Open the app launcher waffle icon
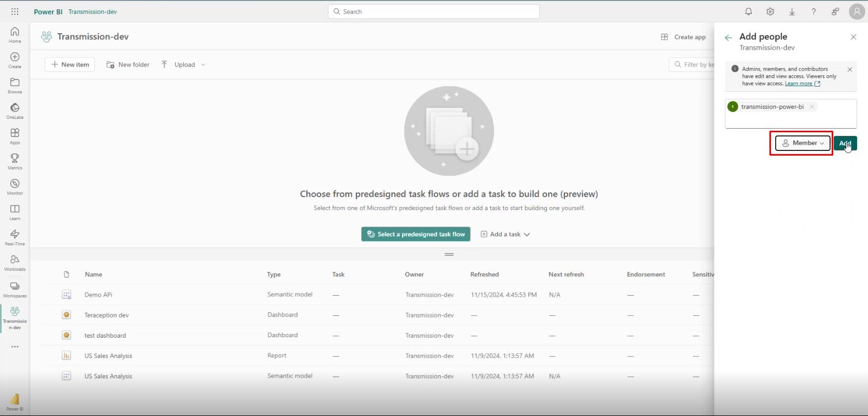This screenshot has height=416, width=868. pyautogui.click(x=15, y=11)
